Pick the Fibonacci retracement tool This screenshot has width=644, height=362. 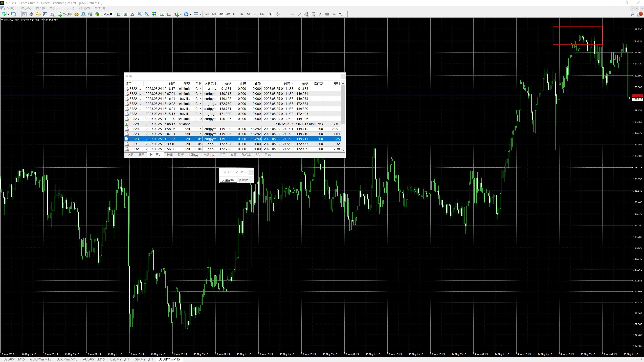tap(313, 14)
